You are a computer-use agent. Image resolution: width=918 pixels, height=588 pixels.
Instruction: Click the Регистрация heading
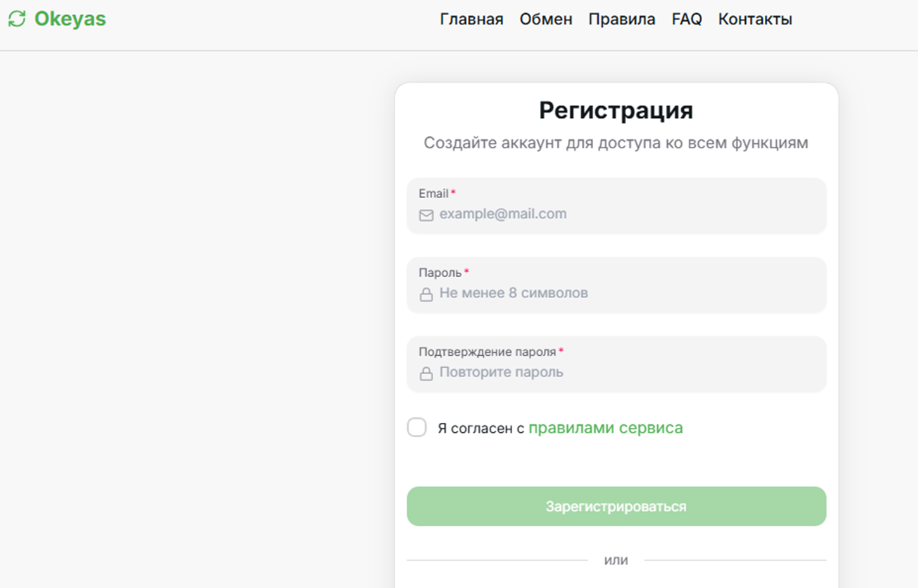tap(616, 110)
